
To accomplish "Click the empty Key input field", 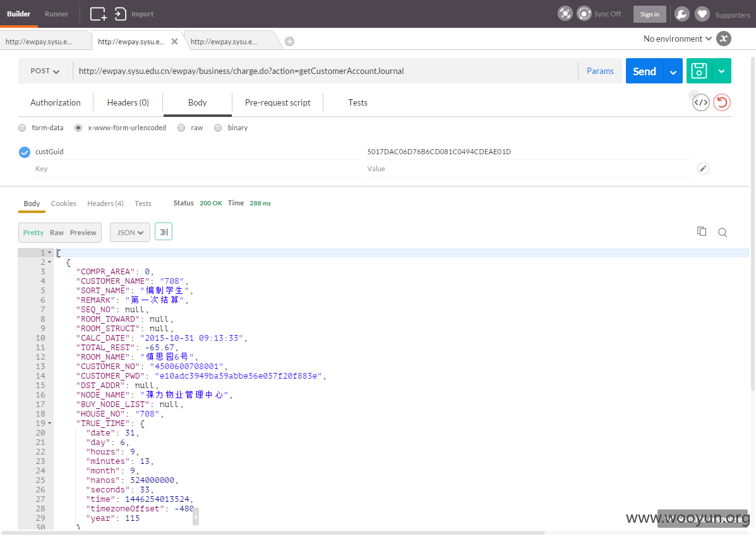I will tap(196, 169).
